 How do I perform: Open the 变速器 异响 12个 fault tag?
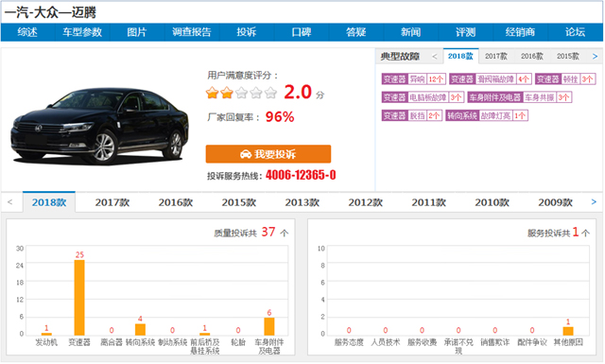pos(414,79)
